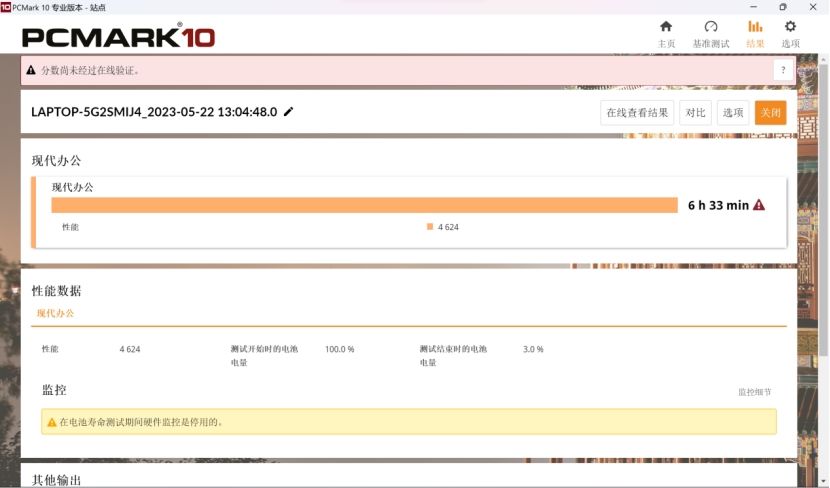
Task: Click the 测试结束时的电池电量 label
Action: (x=453, y=356)
